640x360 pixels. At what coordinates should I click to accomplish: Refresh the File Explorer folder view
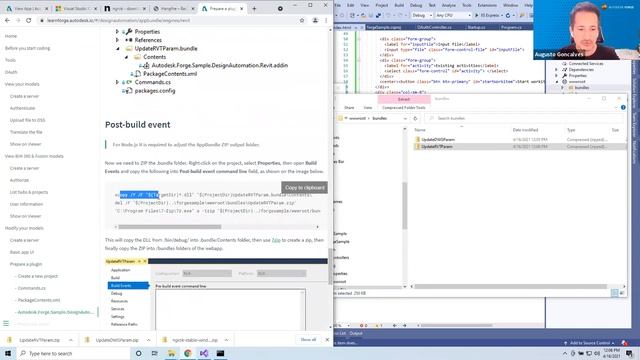(415, 118)
